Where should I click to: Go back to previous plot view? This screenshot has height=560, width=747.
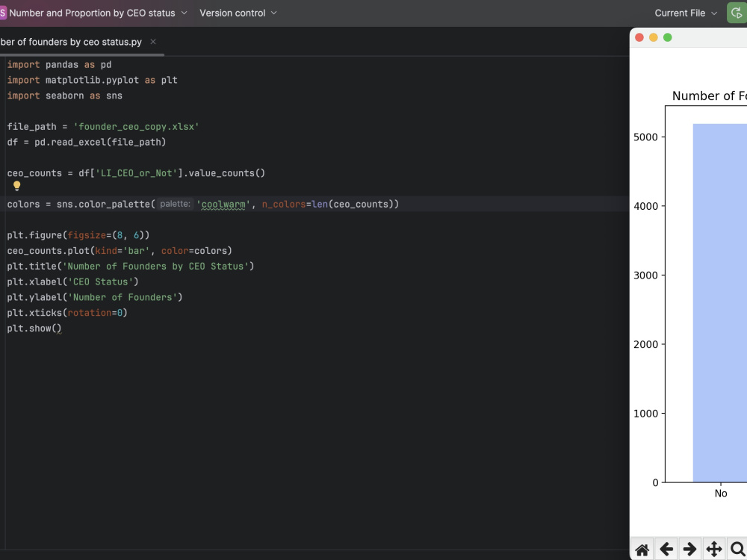tap(666, 549)
